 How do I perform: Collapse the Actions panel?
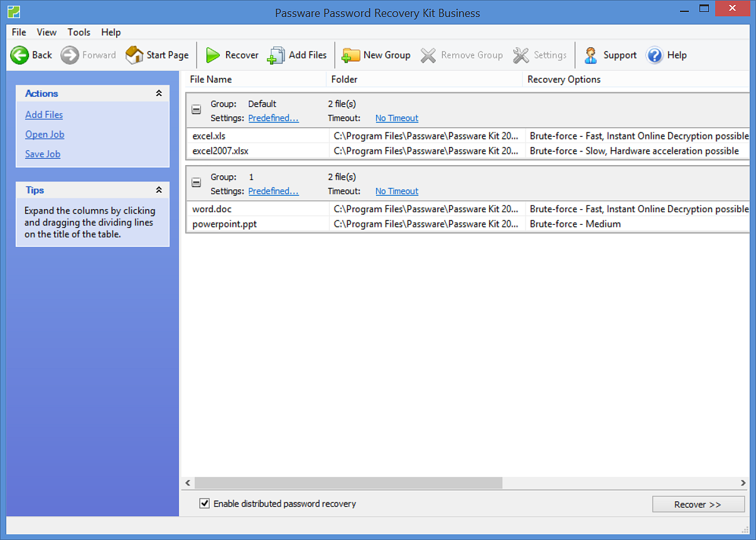pos(159,94)
